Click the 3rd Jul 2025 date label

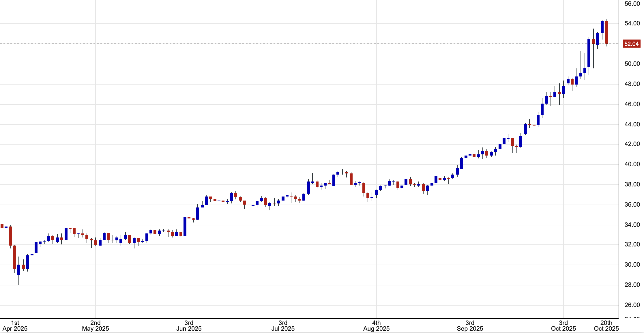pos(283,325)
